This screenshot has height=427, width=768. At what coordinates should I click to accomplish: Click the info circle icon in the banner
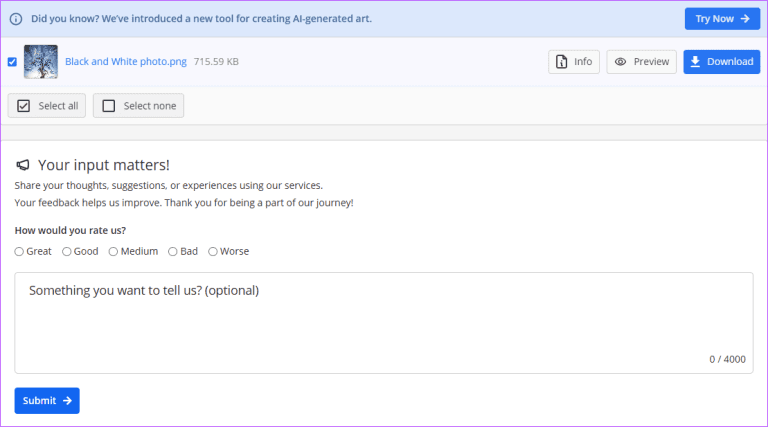[16, 18]
